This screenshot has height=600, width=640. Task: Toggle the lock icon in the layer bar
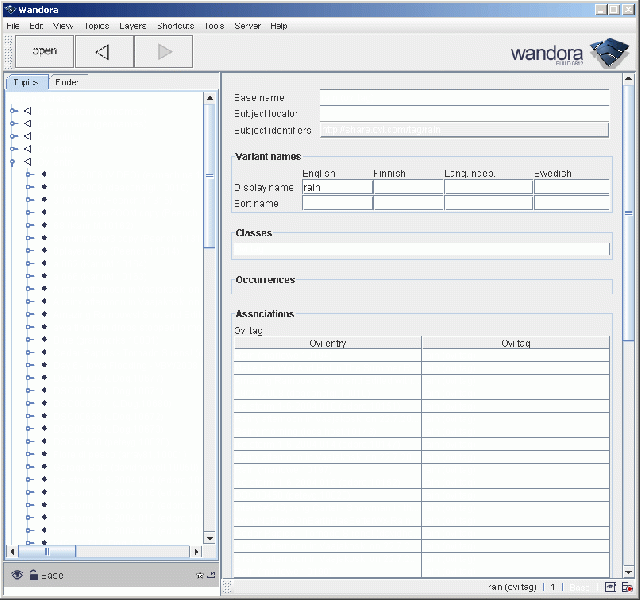point(32,575)
